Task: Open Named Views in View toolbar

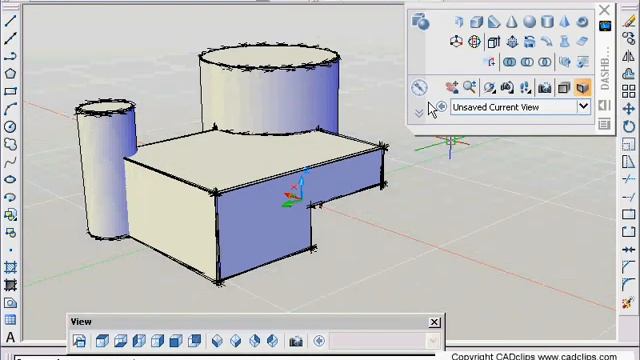Action: [x=79, y=341]
